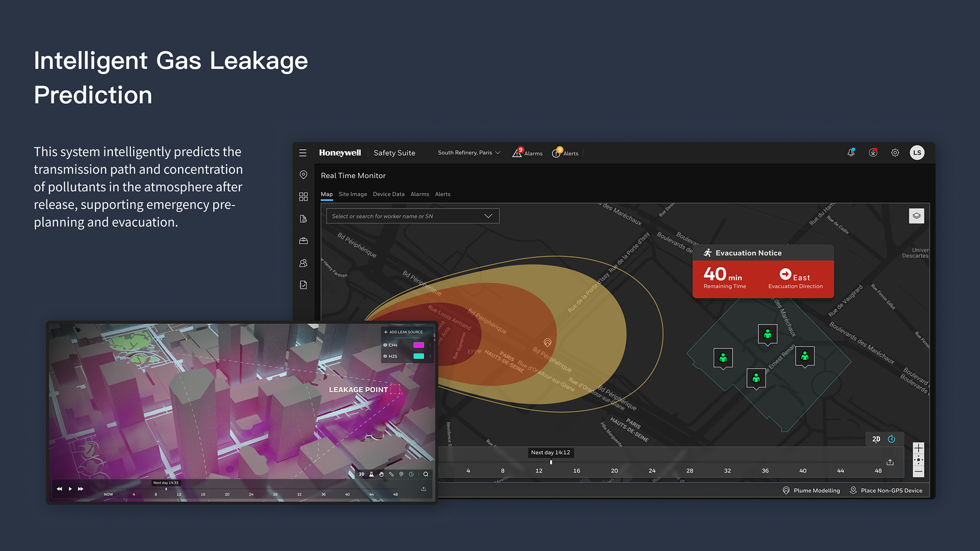Click the settings gear icon

tap(895, 153)
